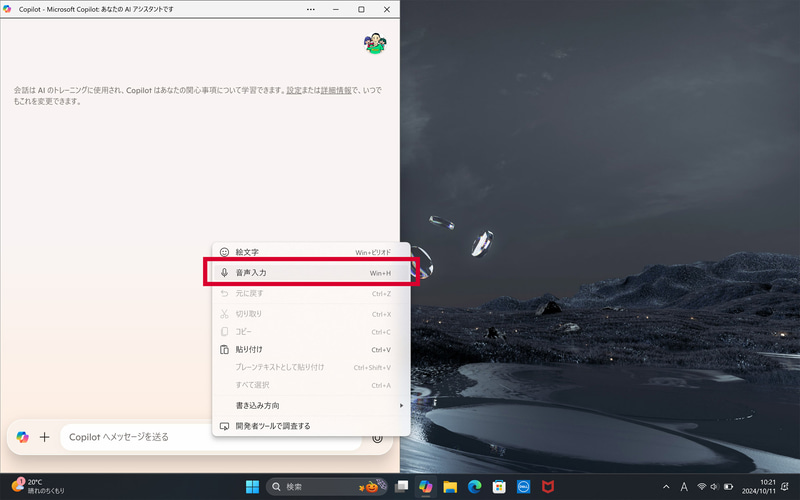Viewport: 800px width, 500px height.
Task: Open the 設定 link
Action: point(293,90)
